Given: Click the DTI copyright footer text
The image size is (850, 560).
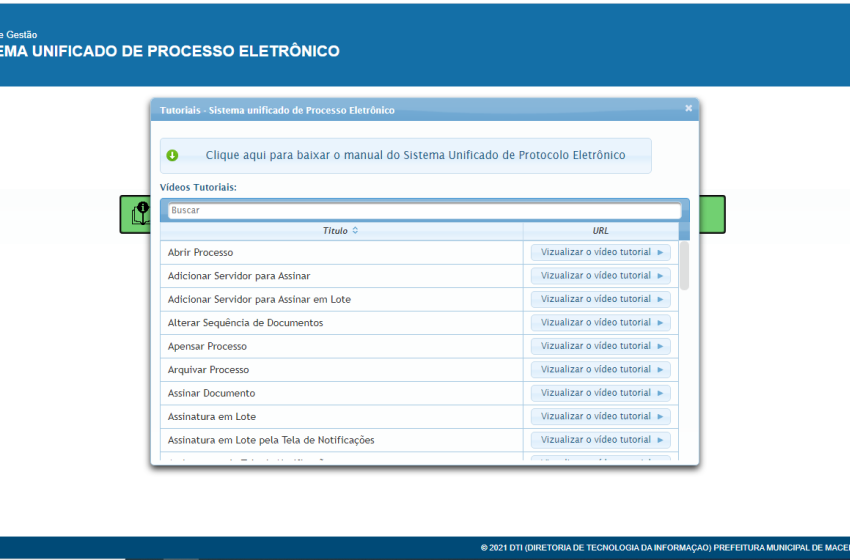Looking at the screenshot, I should 665,548.
